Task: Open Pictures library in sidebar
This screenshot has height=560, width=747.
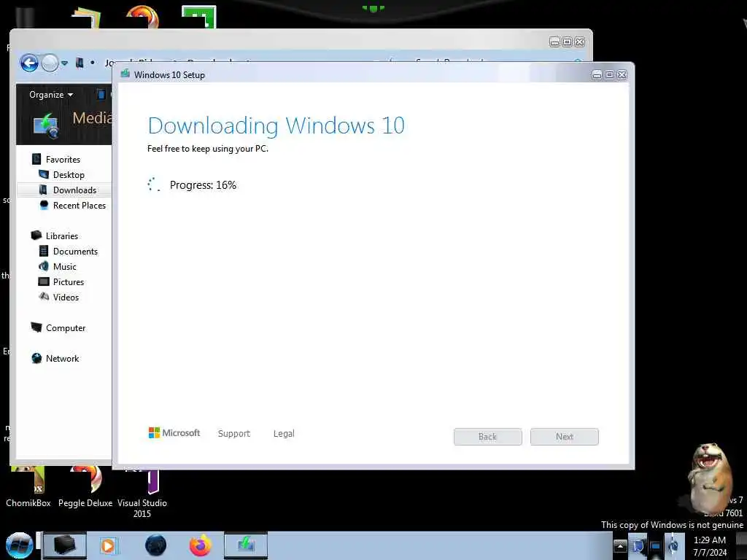Action: [69, 282]
